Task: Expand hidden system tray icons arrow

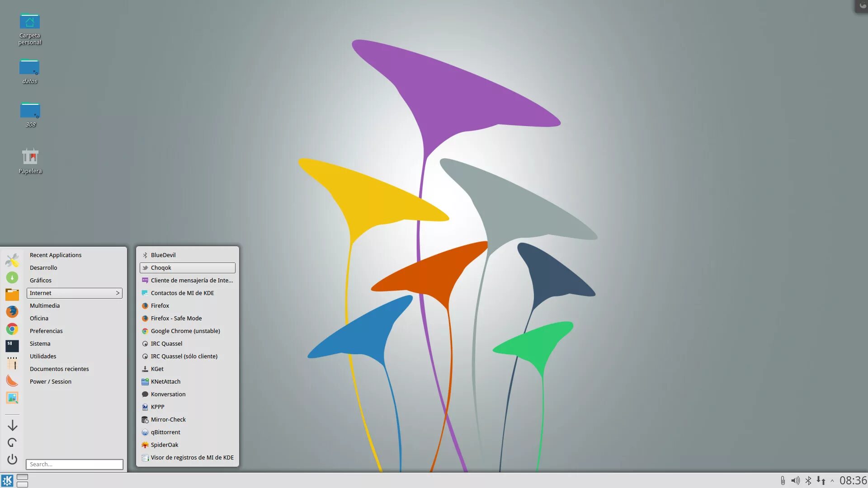Action: [832, 481]
